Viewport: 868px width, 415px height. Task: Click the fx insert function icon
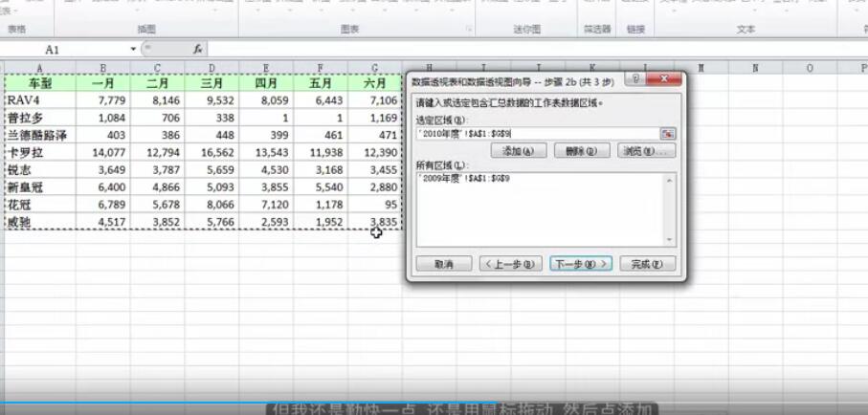[x=197, y=48]
